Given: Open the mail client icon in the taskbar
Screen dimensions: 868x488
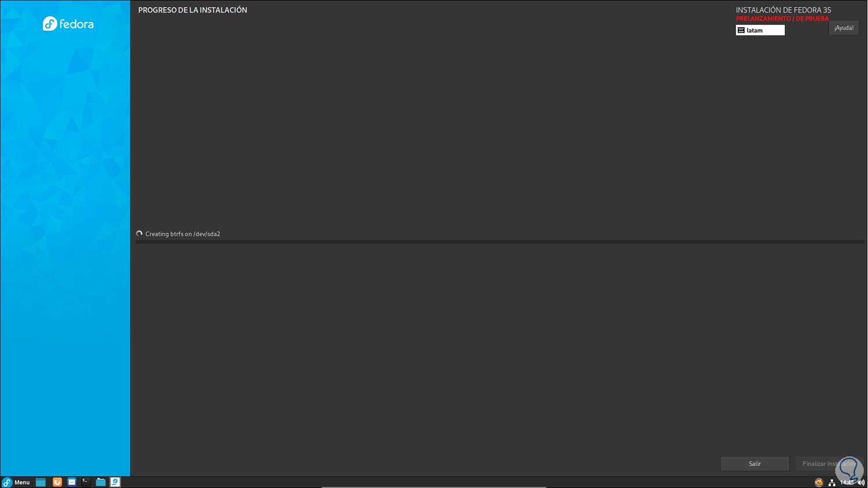Looking at the screenshot, I should pyautogui.click(x=72, y=482).
